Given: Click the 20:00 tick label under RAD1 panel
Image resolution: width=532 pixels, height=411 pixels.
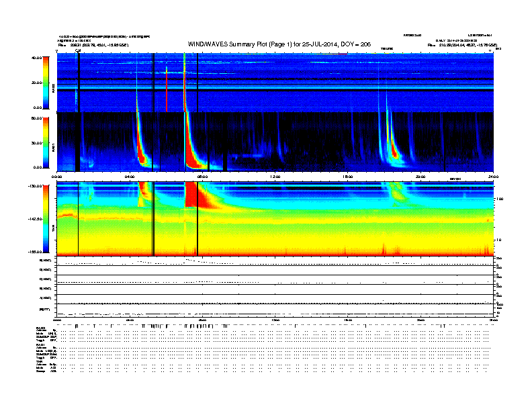Looking at the screenshot, I should pyautogui.click(x=420, y=177).
